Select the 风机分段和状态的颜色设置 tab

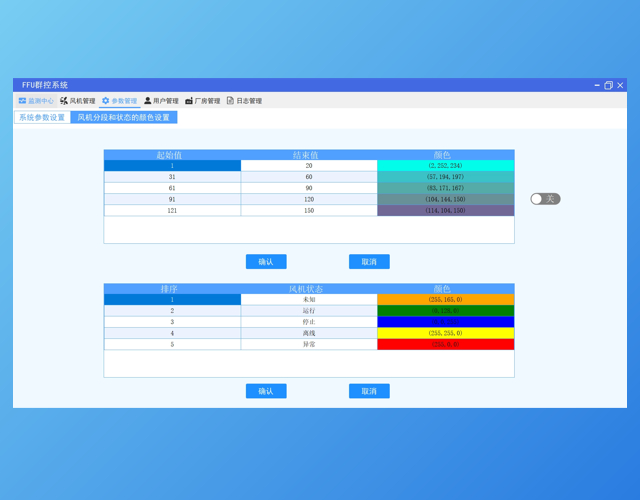coord(124,118)
